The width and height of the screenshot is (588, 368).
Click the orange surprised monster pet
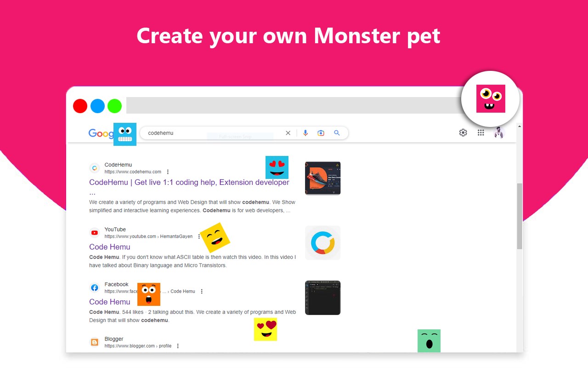point(149,294)
